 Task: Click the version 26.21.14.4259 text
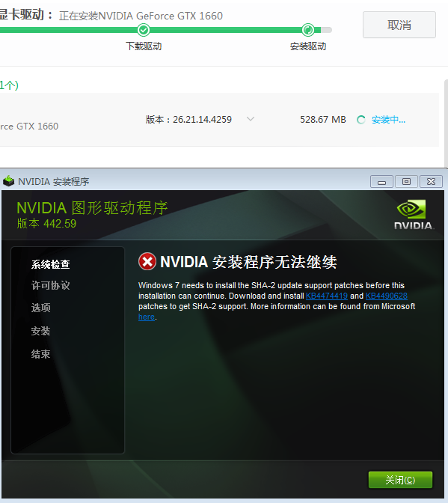pyautogui.click(x=188, y=119)
